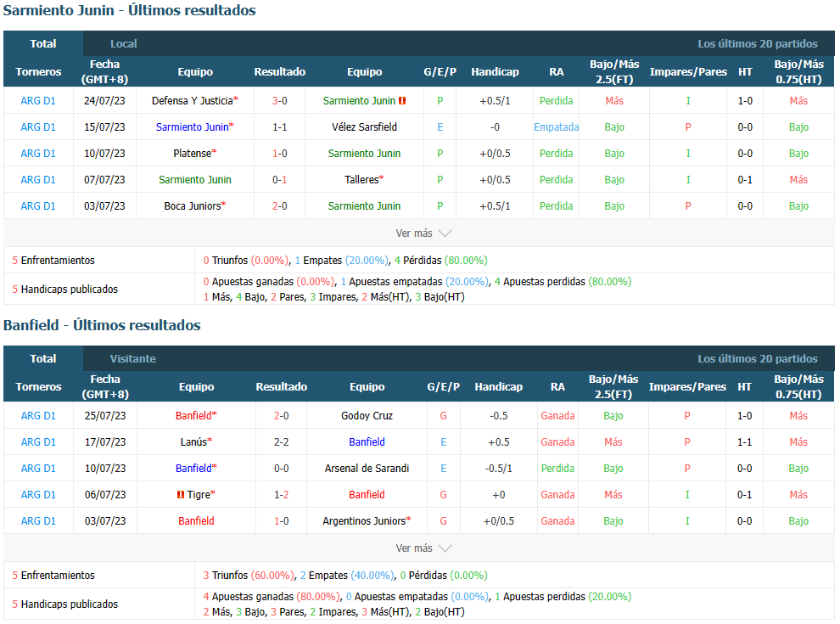Click Banfield in the Lanús row
Screen dimensions: 840x624
pyautogui.click(x=367, y=441)
